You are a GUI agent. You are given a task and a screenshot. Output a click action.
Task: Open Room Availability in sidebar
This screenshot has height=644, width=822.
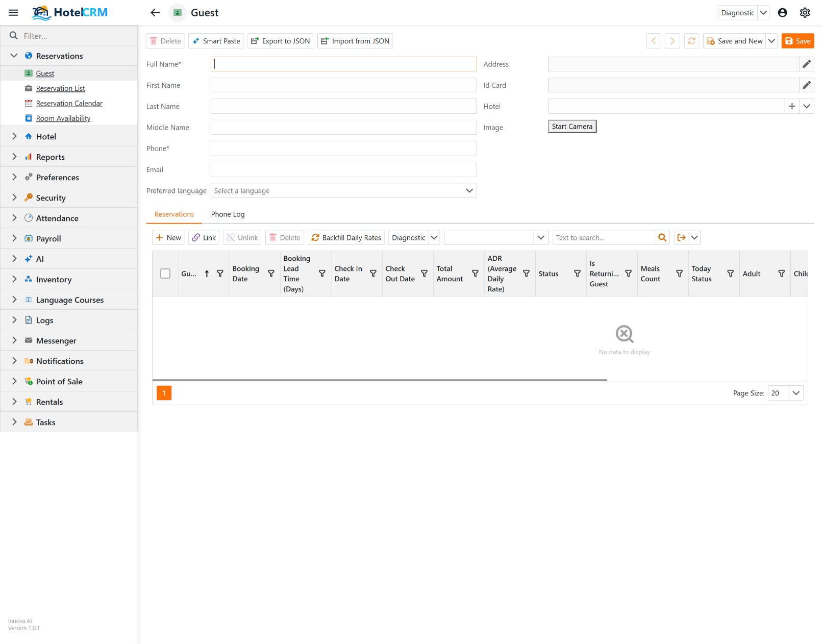coord(63,118)
